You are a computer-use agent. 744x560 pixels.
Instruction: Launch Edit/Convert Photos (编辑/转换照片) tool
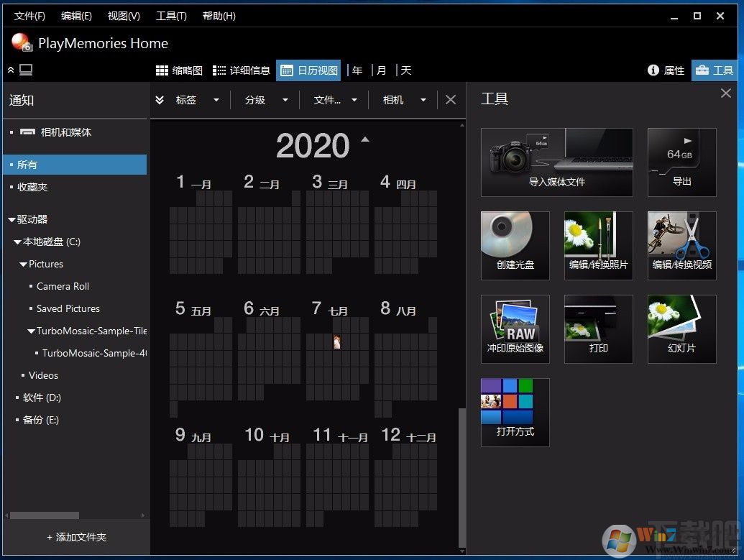[x=598, y=245]
